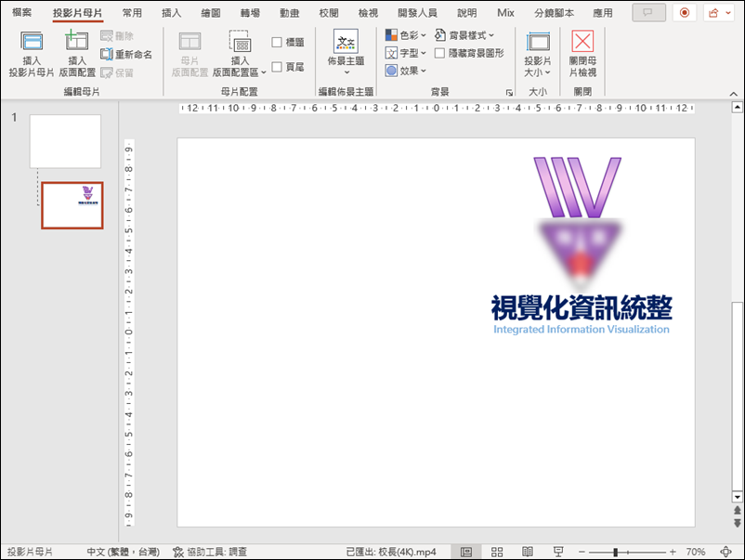Click Insert Layout icon (插入版面配置)

(77, 53)
